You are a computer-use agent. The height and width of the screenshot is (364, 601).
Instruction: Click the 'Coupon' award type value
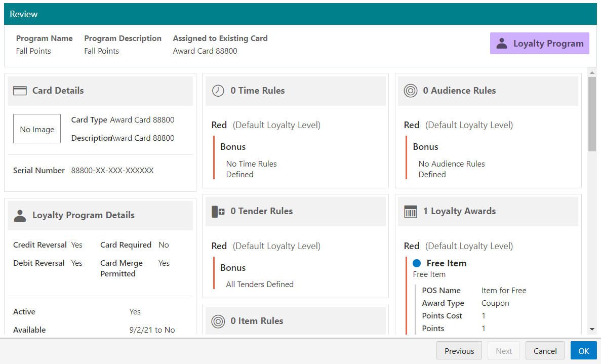495,303
